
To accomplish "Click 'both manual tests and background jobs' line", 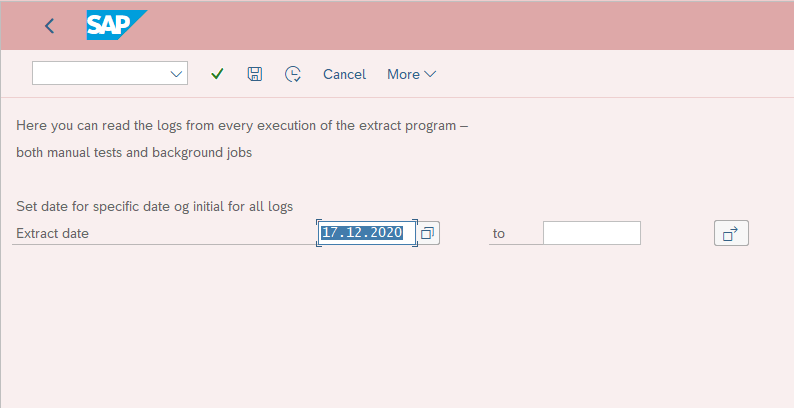I will click(134, 152).
